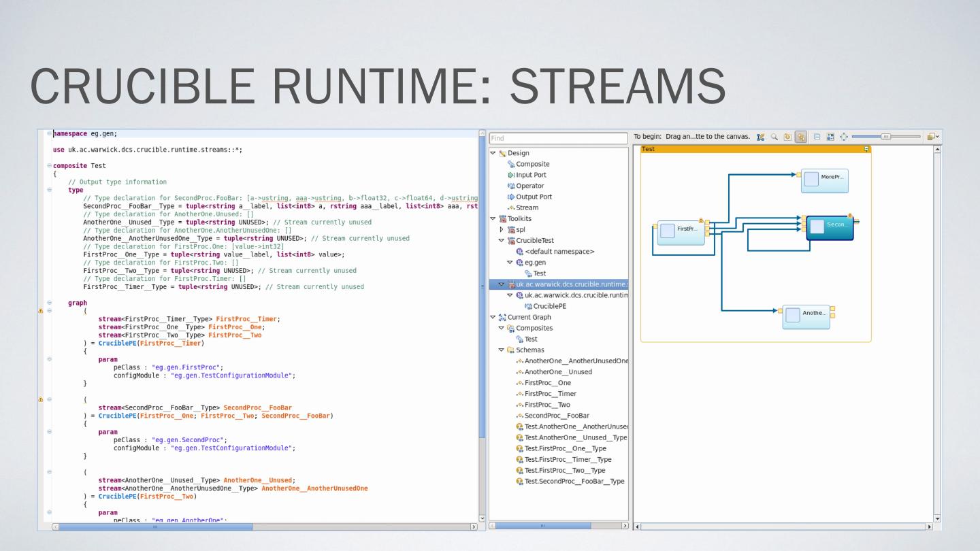Viewport: 980px width, 551px height.
Task: Select SecondProc__FooBar schema entry
Action: tap(557, 416)
